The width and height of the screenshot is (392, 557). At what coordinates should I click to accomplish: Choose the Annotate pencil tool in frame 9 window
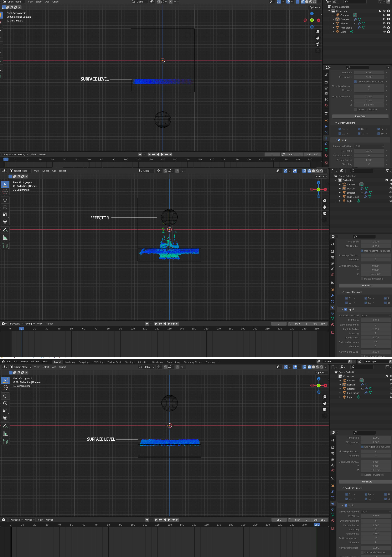point(5,230)
